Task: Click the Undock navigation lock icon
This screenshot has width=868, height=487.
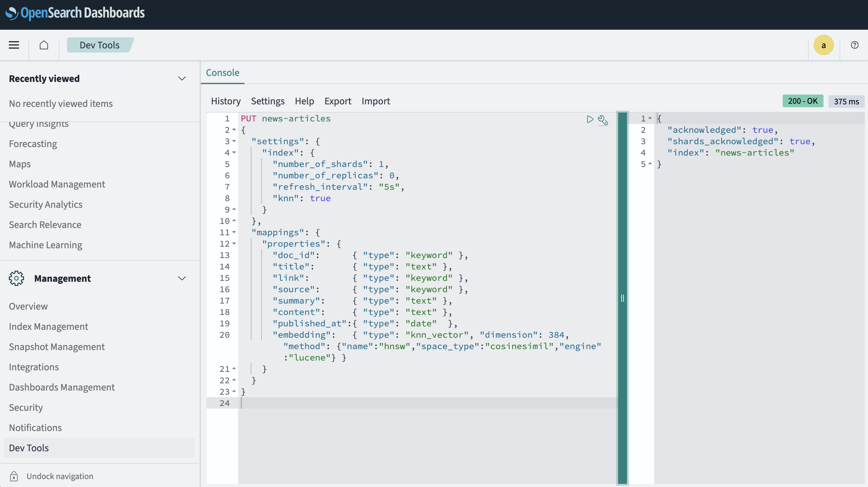Action: click(x=14, y=476)
